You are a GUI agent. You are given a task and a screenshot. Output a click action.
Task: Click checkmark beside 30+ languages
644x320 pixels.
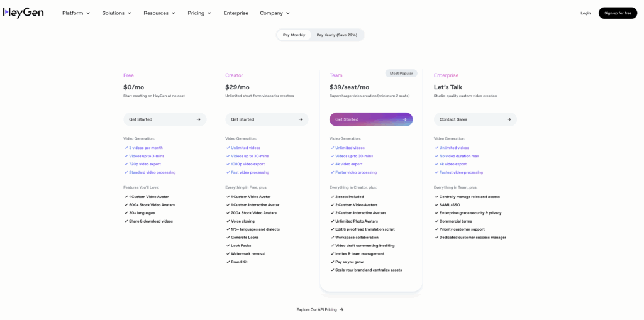pos(126,212)
